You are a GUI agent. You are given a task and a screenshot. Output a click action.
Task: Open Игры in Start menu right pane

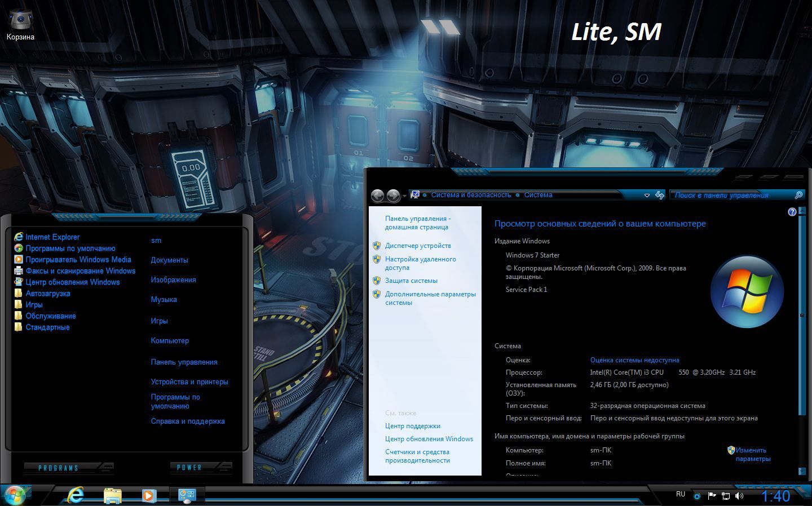click(159, 321)
